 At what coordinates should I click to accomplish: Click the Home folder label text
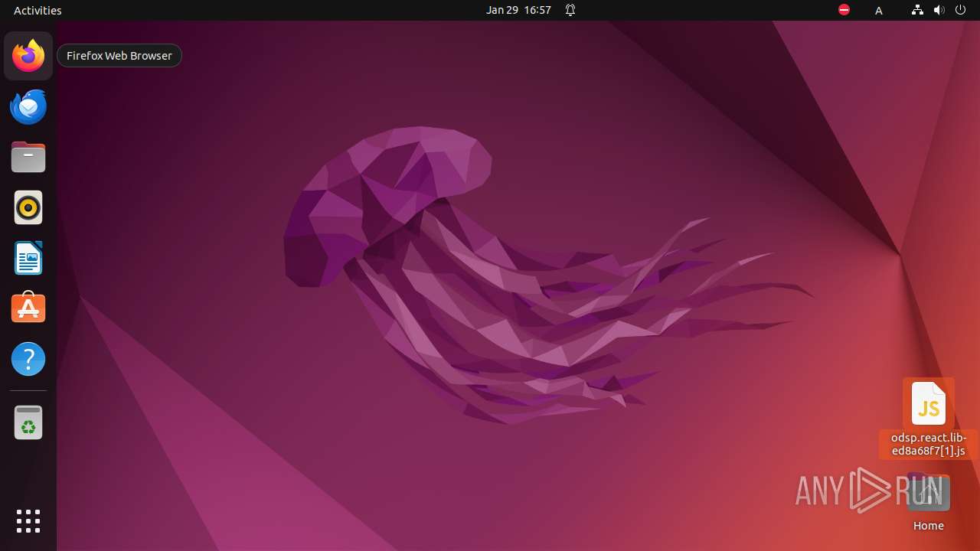tap(929, 526)
